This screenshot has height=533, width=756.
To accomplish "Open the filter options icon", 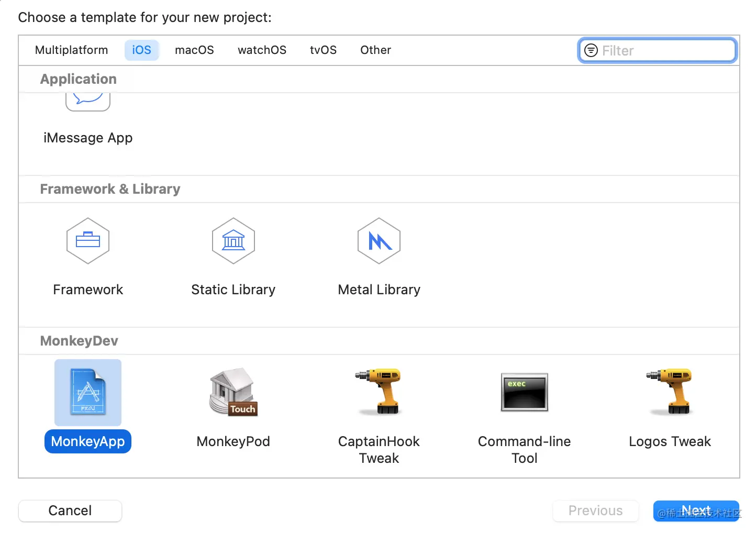I will tap(591, 50).
